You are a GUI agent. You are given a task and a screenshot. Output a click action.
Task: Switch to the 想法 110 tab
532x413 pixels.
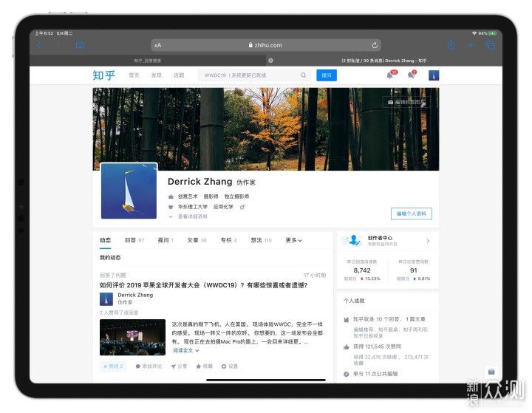tap(262, 240)
